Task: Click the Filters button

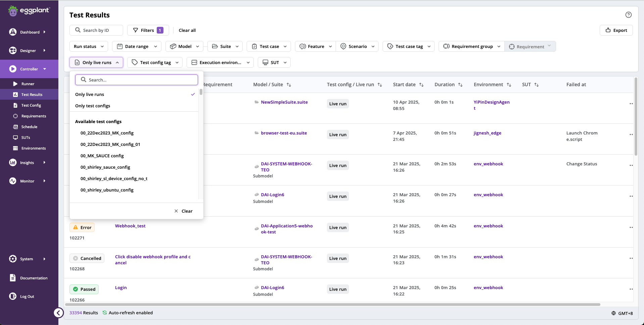Action: 148,30
